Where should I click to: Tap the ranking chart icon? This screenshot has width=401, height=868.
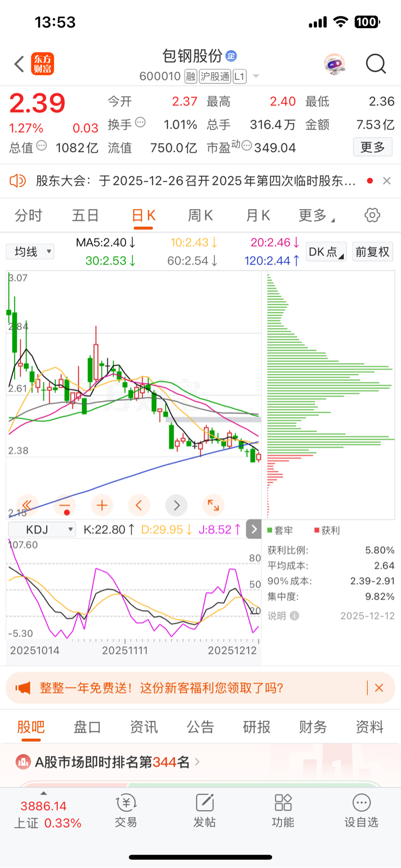point(23,762)
